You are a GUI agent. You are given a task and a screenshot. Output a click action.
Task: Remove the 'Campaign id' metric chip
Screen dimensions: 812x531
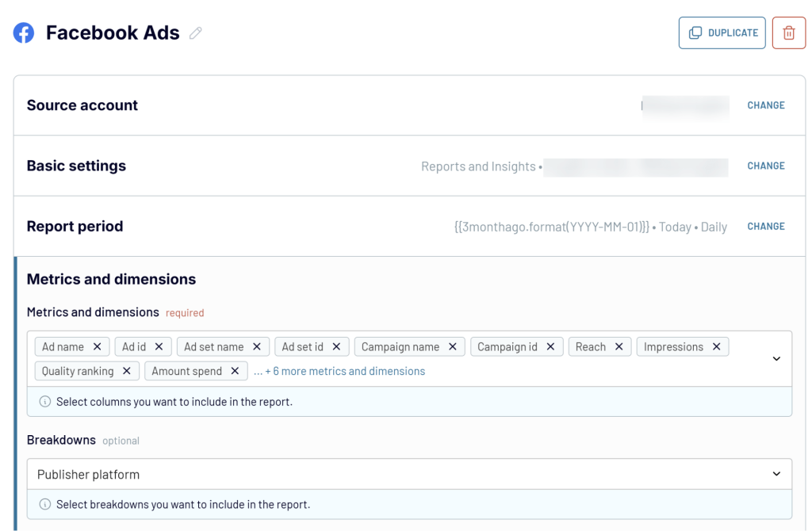pyautogui.click(x=549, y=346)
